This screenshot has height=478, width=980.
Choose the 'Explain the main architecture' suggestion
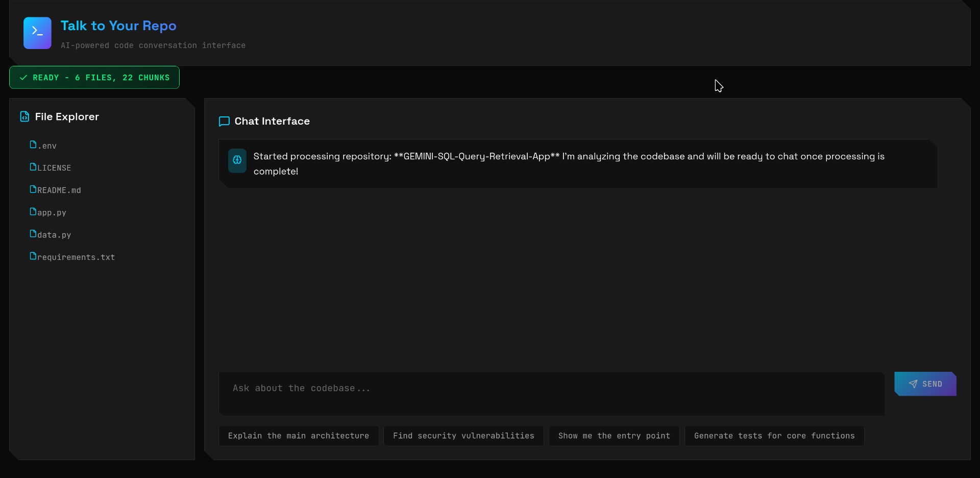298,436
